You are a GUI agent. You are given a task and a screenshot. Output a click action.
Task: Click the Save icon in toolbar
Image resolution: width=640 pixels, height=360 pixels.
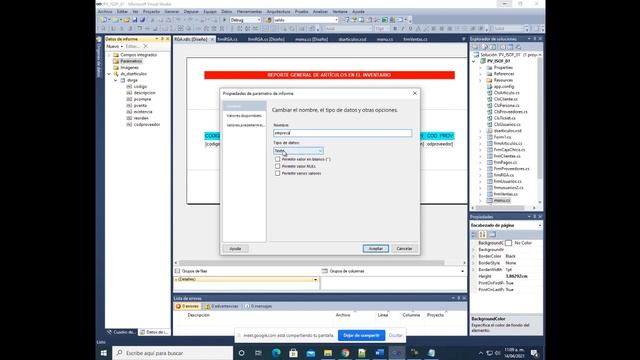click(x=134, y=20)
